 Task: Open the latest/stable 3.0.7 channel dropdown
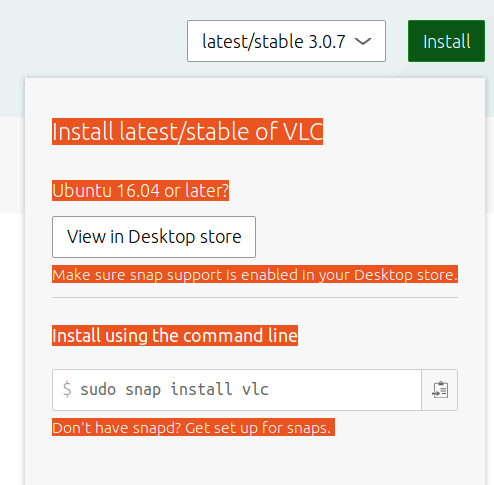click(x=286, y=41)
